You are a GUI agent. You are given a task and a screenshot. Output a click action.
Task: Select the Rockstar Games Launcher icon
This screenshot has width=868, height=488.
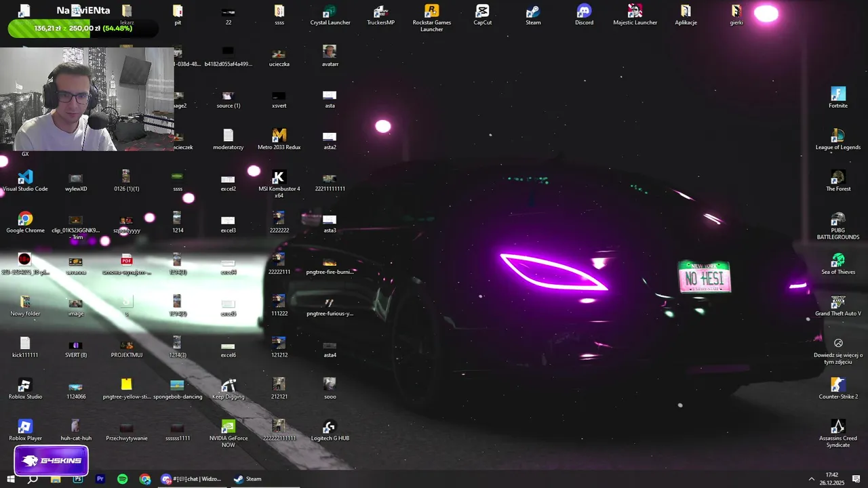click(431, 18)
